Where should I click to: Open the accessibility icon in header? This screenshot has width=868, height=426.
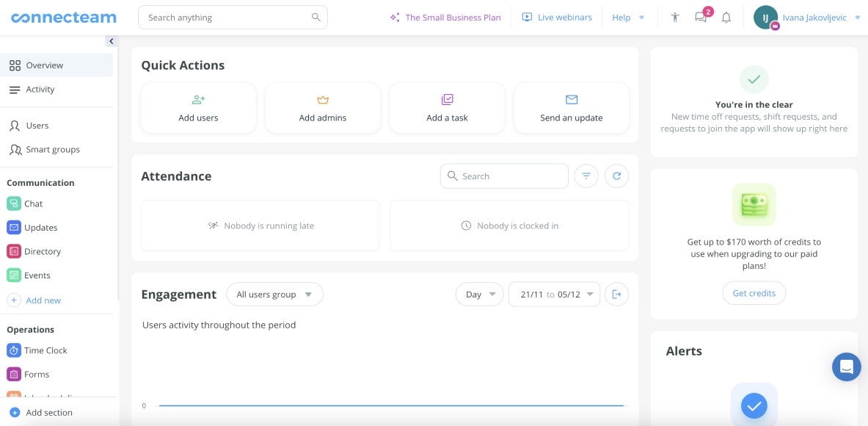coord(674,17)
